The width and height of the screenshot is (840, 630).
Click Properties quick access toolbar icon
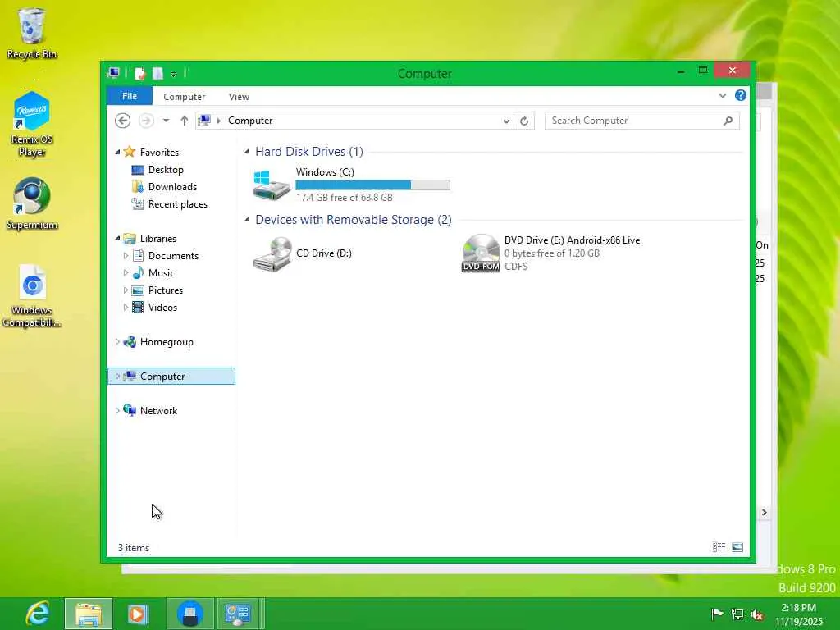click(139, 73)
